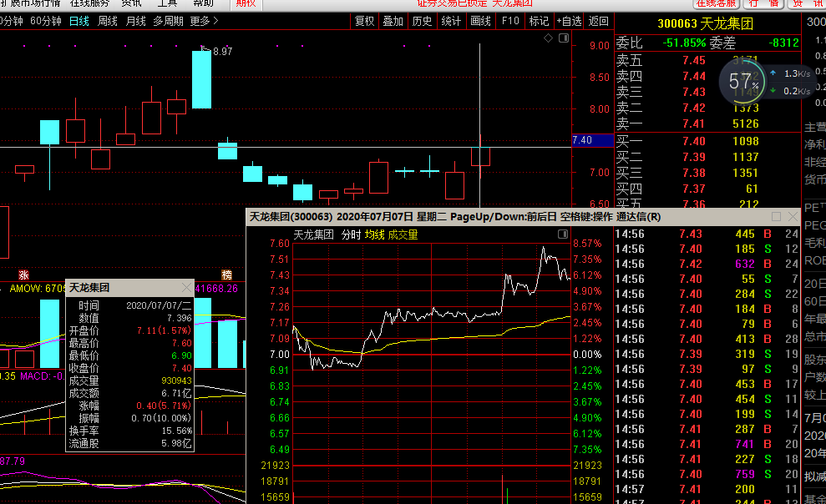Image resolution: width=826 pixels, height=504 pixels.
Task: Click the 买二 7.39 bid row
Action: coord(707,157)
